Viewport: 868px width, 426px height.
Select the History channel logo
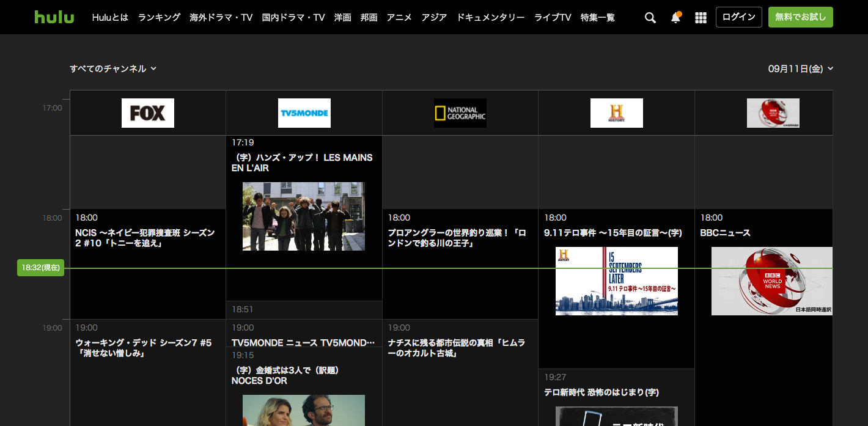616,113
